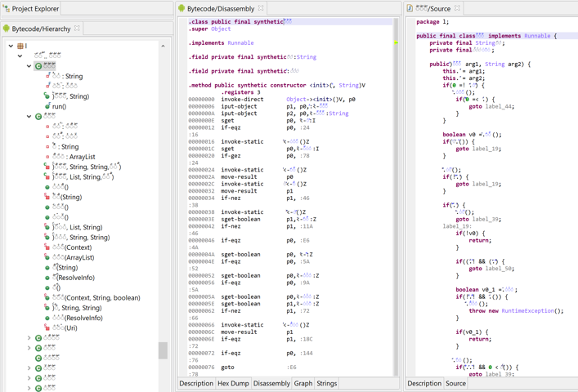Open the Description tab under disassembly

(196, 383)
